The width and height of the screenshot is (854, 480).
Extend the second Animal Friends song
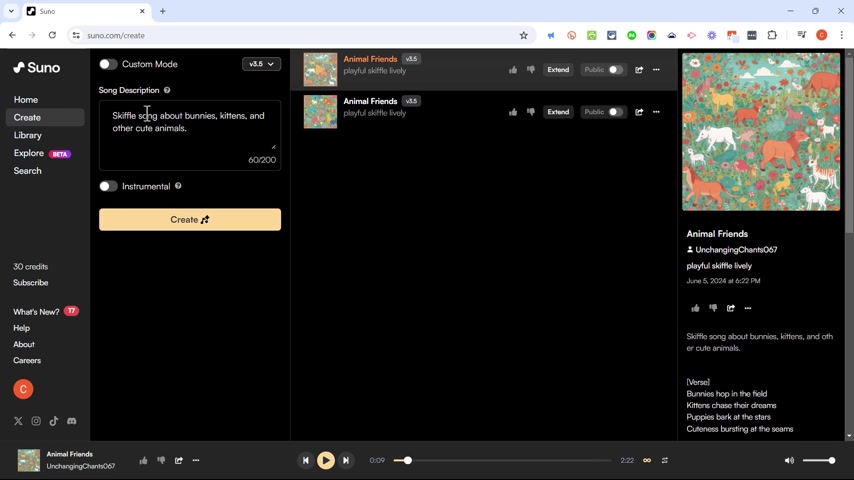tap(558, 112)
